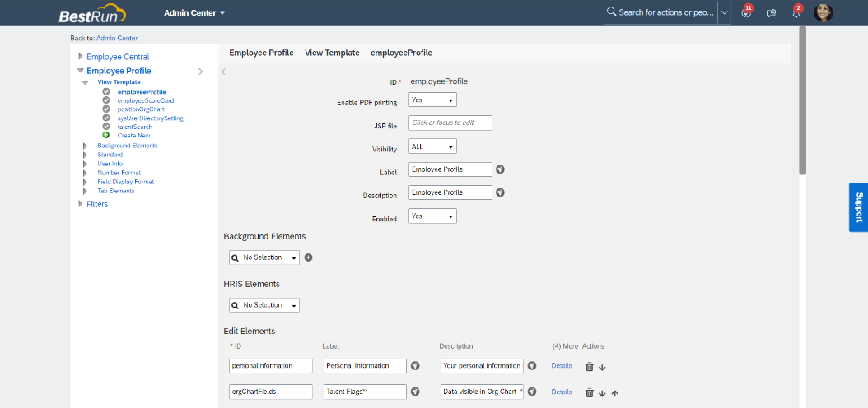Click the Description field Employee Profile

point(450,192)
